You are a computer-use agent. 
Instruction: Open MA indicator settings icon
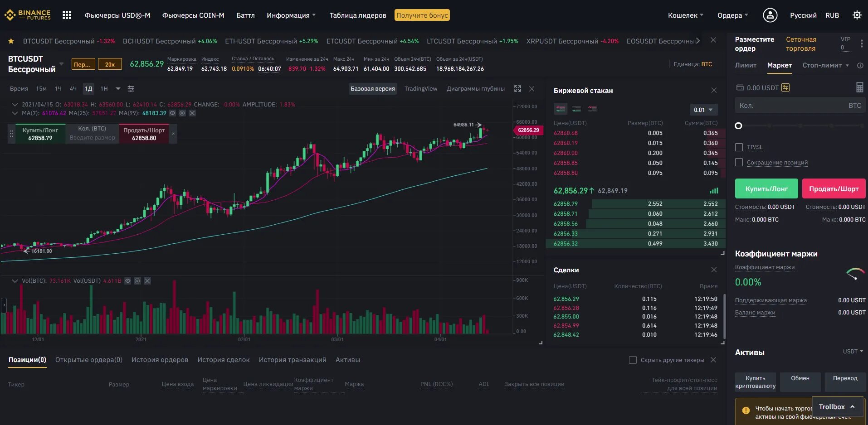[182, 113]
